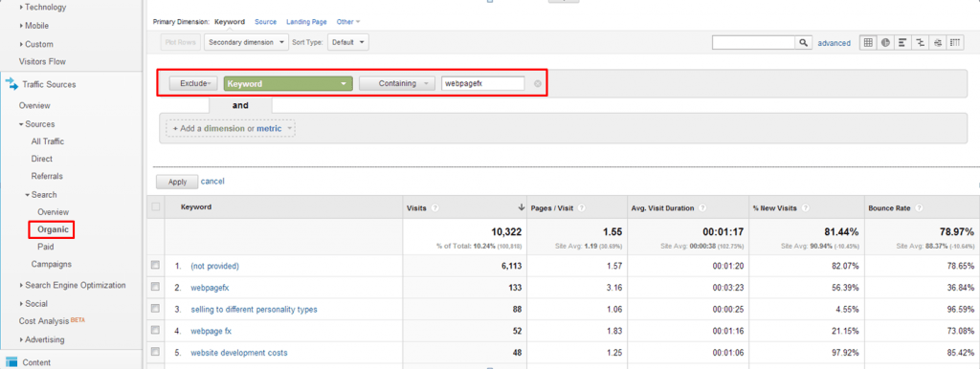980x369 pixels.
Task: Open Search Overview report
Action: [54, 212]
